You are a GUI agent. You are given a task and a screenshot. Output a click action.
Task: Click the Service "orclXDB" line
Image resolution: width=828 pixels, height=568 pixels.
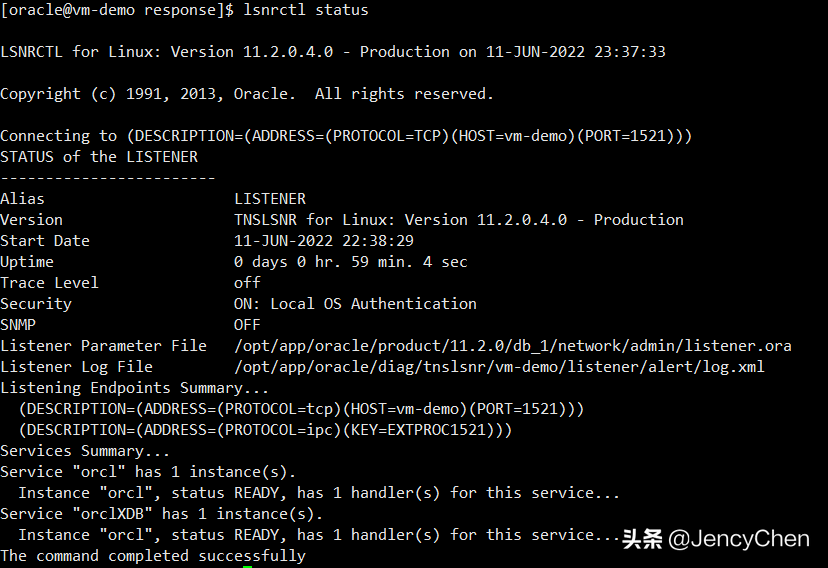[161, 514]
